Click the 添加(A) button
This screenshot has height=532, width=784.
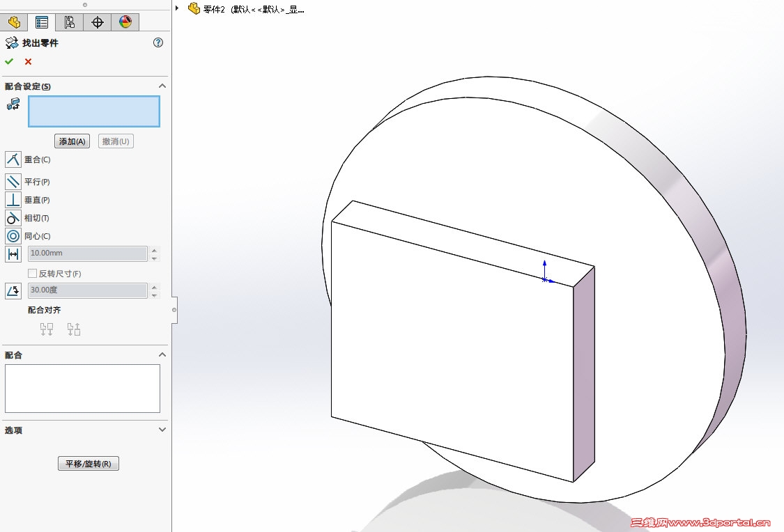pyautogui.click(x=72, y=141)
